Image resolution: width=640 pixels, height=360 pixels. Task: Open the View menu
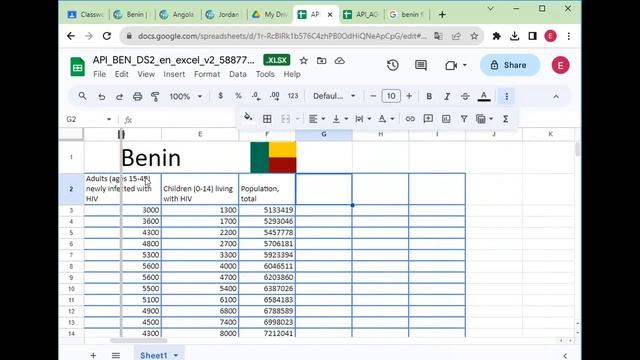146,74
